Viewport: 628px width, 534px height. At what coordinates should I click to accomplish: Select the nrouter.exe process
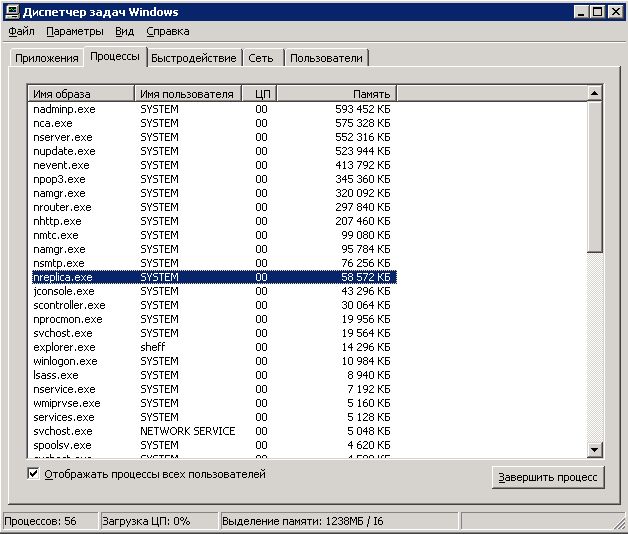[x=212, y=207]
